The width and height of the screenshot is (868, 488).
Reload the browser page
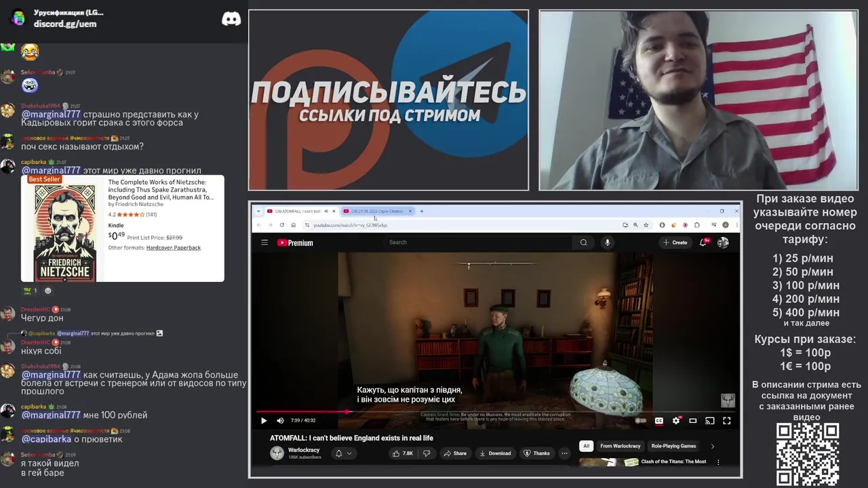point(281,224)
